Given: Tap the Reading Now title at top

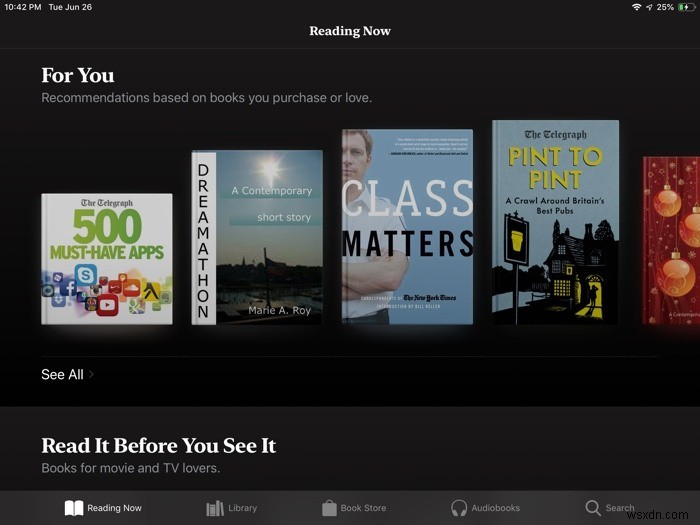Looking at the screenshot, I should 349,31.
